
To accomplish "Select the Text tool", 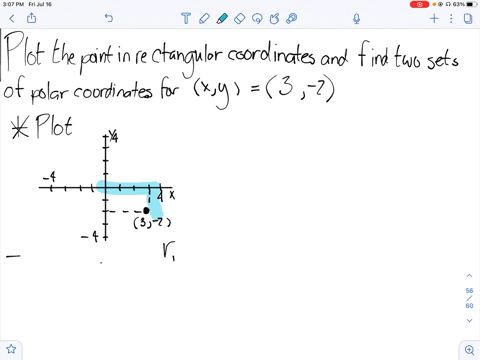I will pyautogui.click(x=186, y=18).
